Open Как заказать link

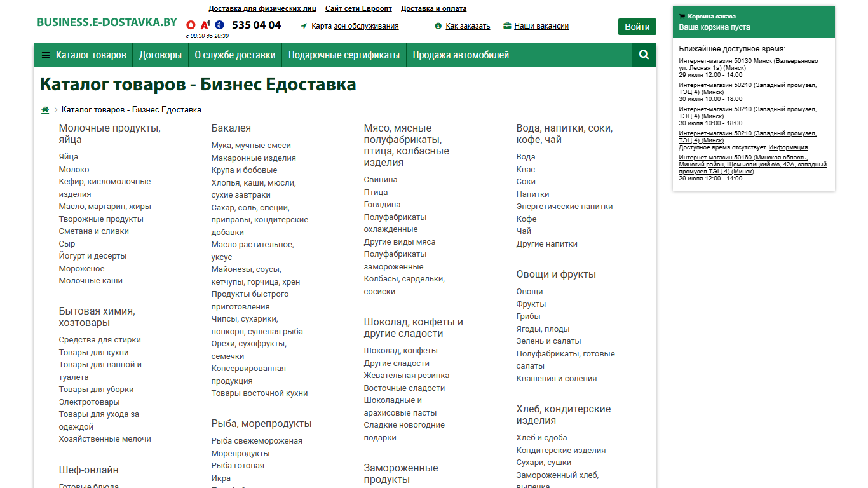(468, 26)
